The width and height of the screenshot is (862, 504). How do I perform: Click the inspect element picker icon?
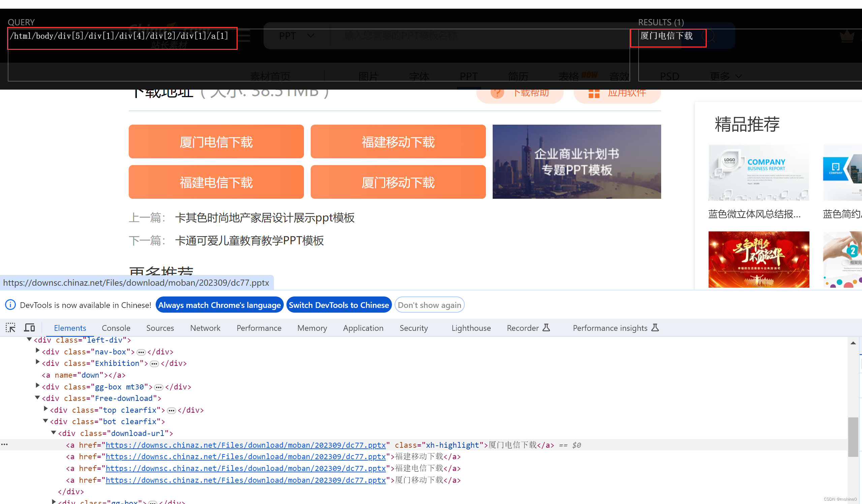point(10,327)
